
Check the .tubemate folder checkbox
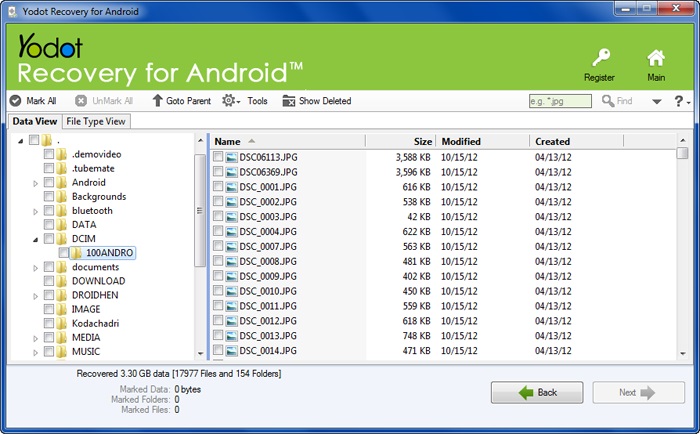49,168
